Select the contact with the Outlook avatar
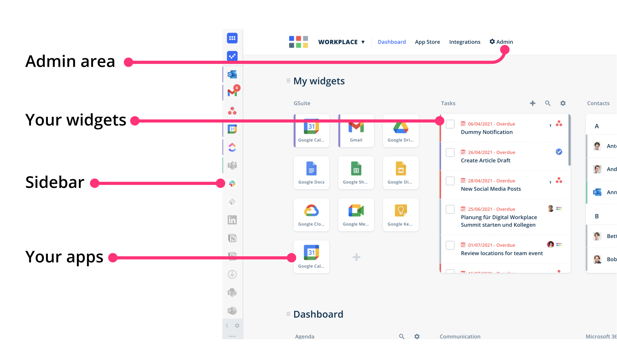Image resolution: width=617 pixels, height=364 pixels. coord(602,192)
